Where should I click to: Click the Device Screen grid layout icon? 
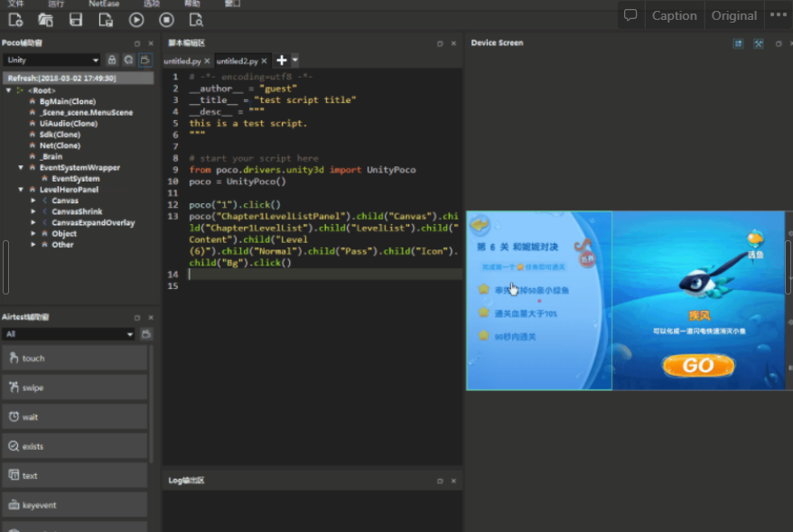pyautogui.click(x=739, y=43)
